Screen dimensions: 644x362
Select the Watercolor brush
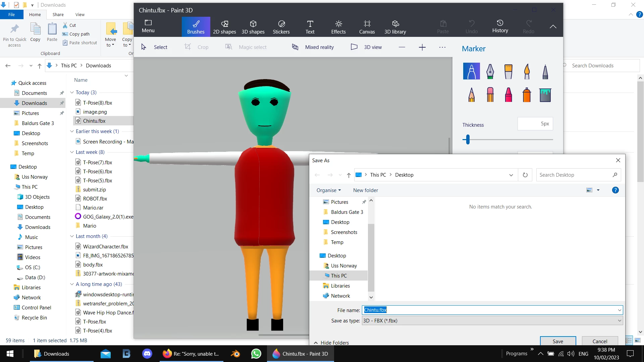[527, 71]
